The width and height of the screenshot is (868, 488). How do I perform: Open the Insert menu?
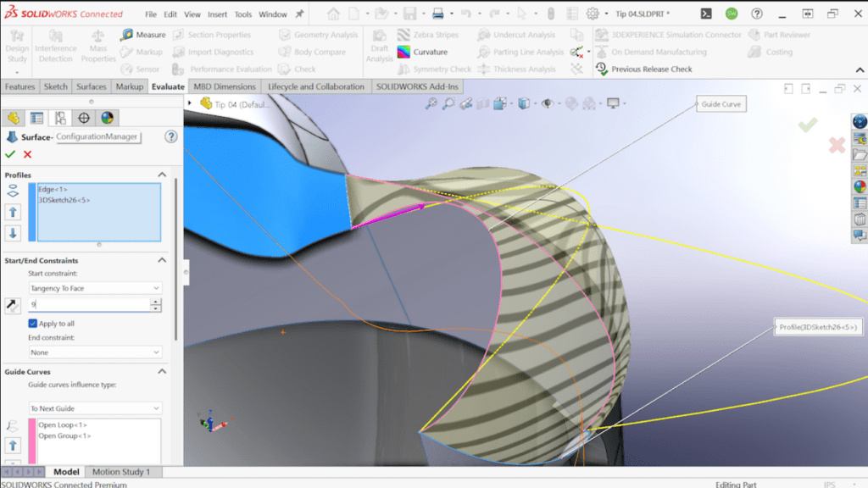pyautogui.click(x=217, y=14)
